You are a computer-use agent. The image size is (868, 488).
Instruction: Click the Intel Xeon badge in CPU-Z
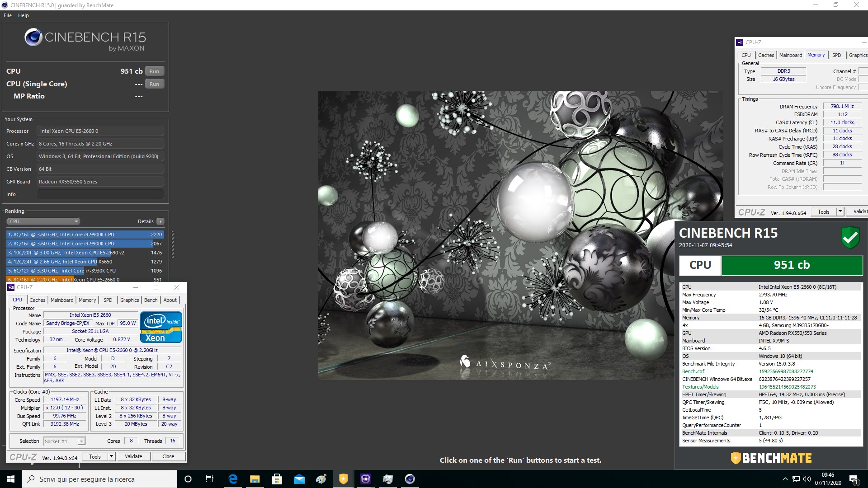[x=161, y=327]
